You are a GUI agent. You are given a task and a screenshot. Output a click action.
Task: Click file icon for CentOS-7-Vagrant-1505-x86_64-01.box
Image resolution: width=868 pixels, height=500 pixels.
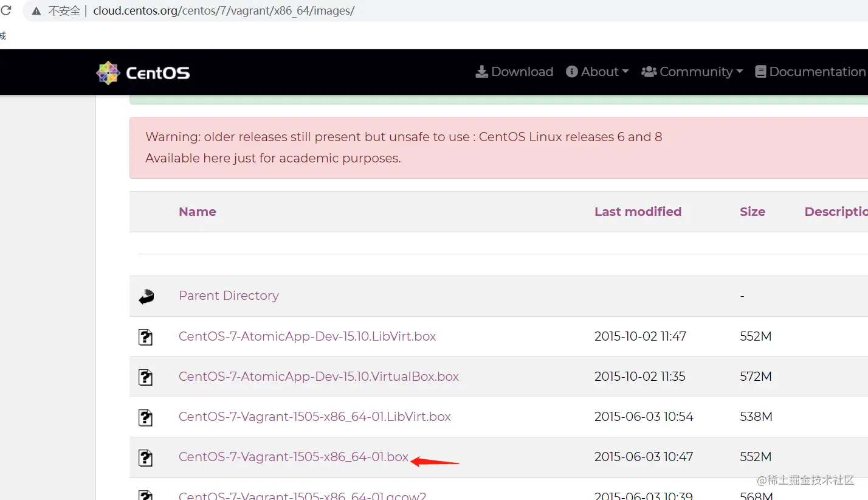tap(146, 457)
